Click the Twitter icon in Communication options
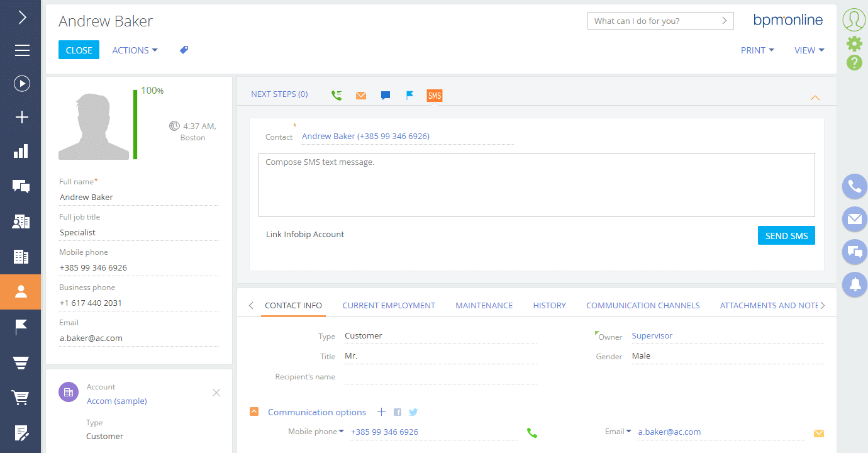The width and height of the screenshot is (868, 453). (413, 413)
